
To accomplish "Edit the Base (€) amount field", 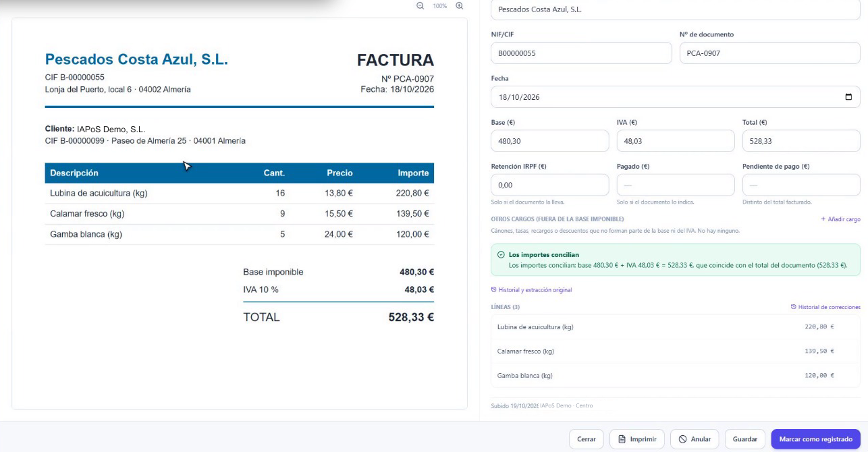I will coord(550,141).
